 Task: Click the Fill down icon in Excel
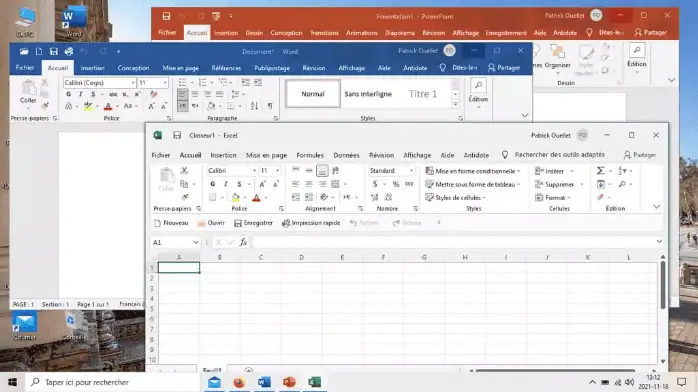[x=601, y=184]
